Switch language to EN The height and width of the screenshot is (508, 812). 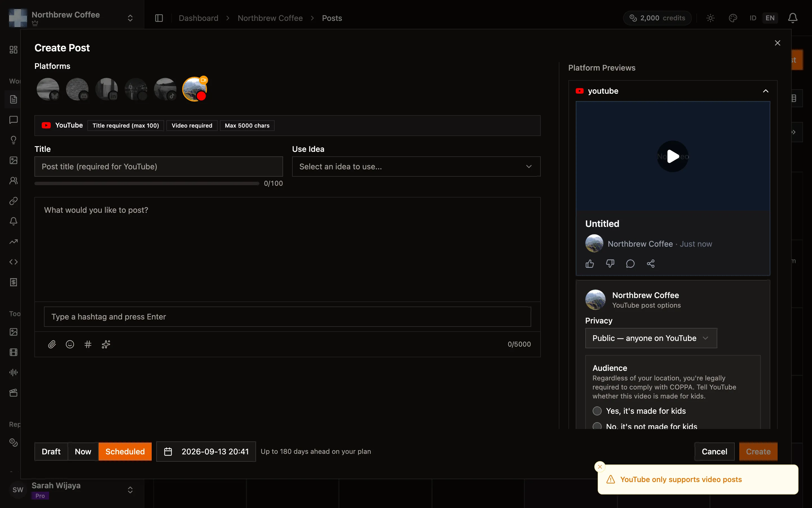point(770,18)
